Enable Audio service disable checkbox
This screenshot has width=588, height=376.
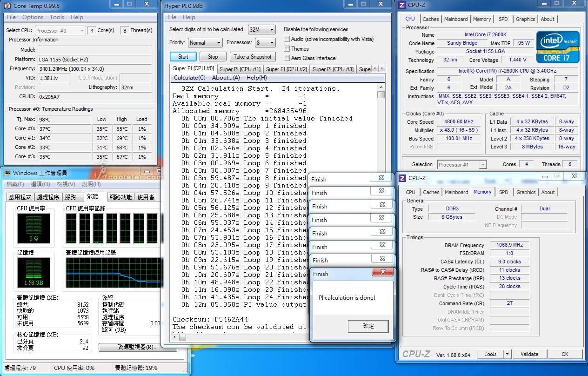(287, 39)
